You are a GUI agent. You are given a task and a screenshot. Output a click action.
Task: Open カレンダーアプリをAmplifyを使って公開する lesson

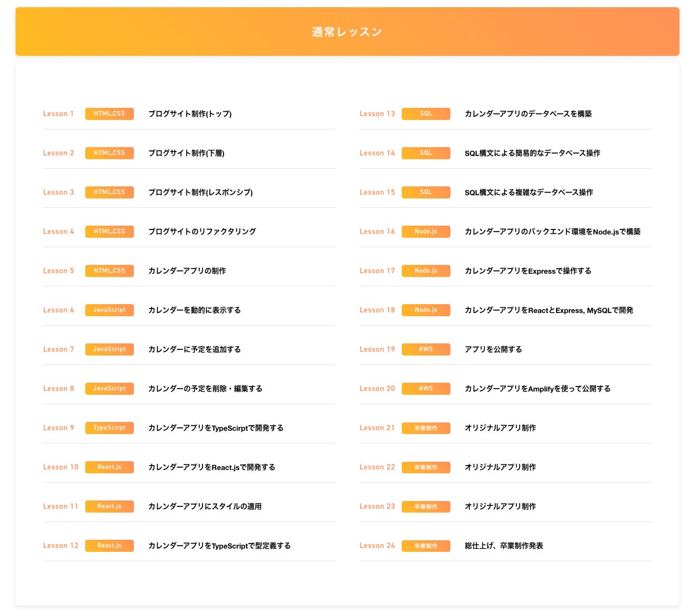pos(537,389)
